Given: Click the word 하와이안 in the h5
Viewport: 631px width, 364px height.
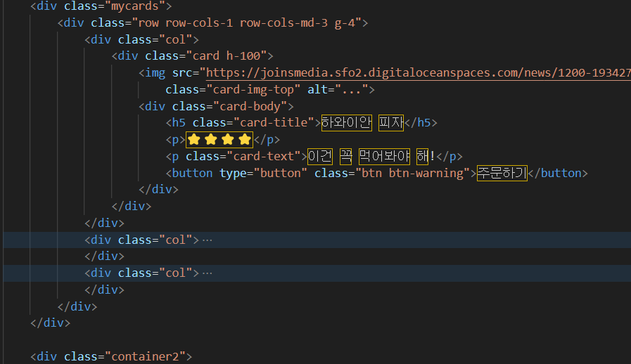Looking at the screenshot, I should coord(347,123).
